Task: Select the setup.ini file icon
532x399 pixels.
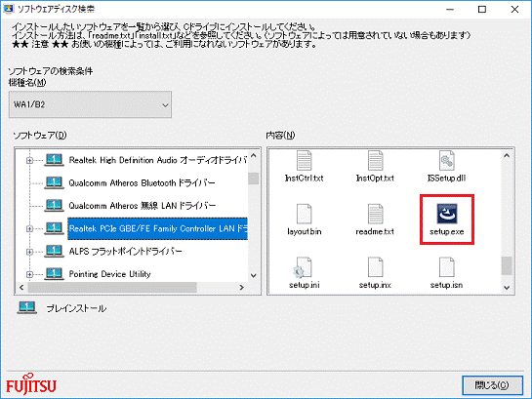Action: point(303,267)
